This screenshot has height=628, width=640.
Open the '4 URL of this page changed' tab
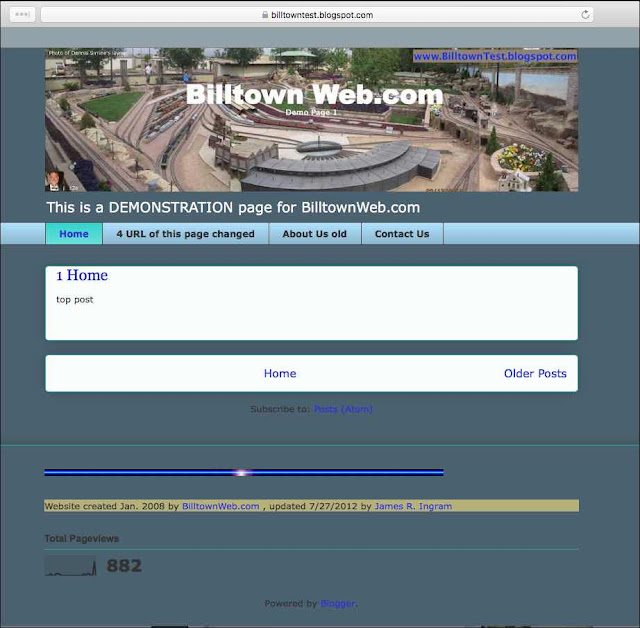185,234
